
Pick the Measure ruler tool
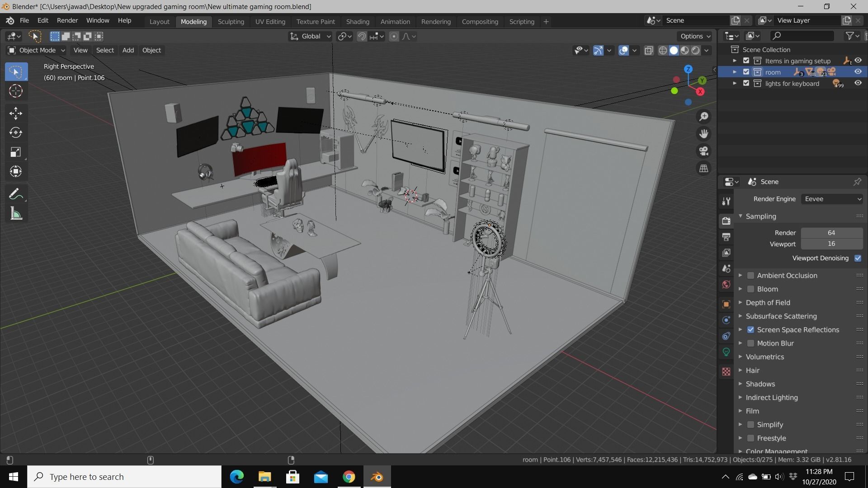(x=16, y=214)
